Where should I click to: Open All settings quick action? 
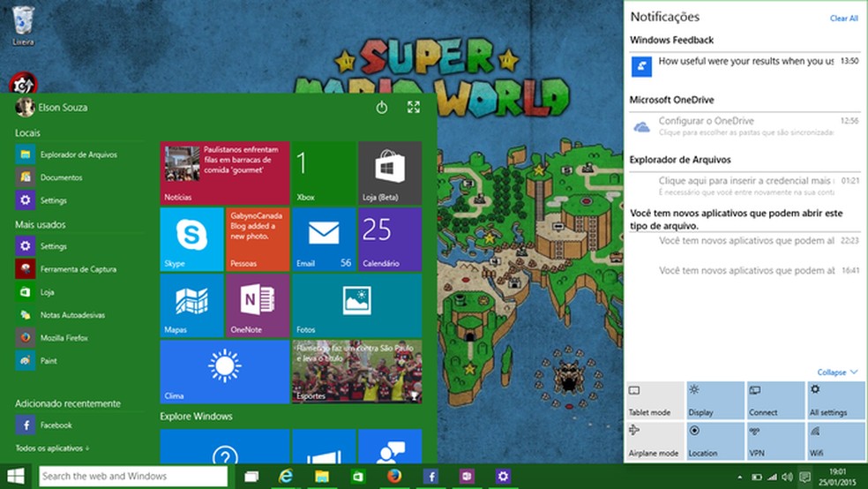pos(836,400)
